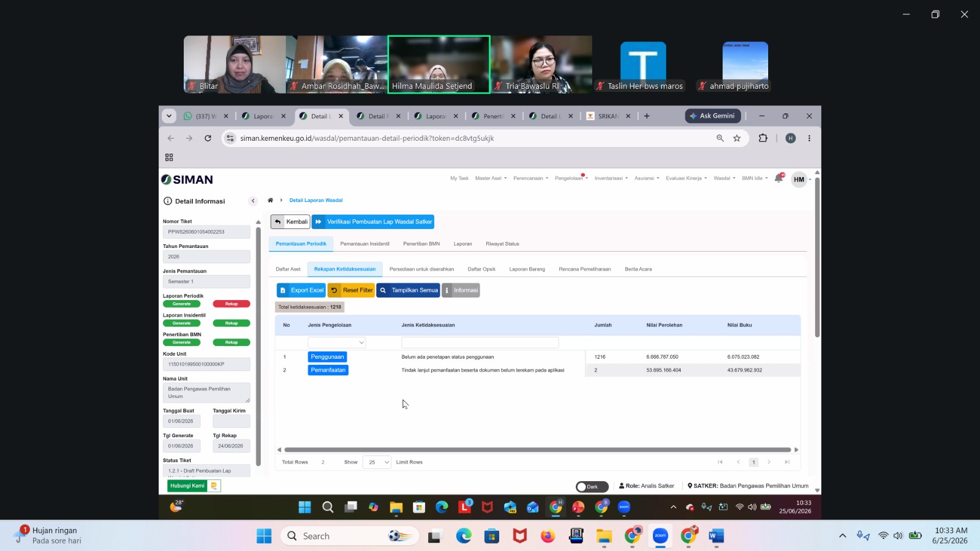The width and height of the screenshot is (980, 551).
Task: Open the Penggunaan row button
Action: tap(328, 357)
